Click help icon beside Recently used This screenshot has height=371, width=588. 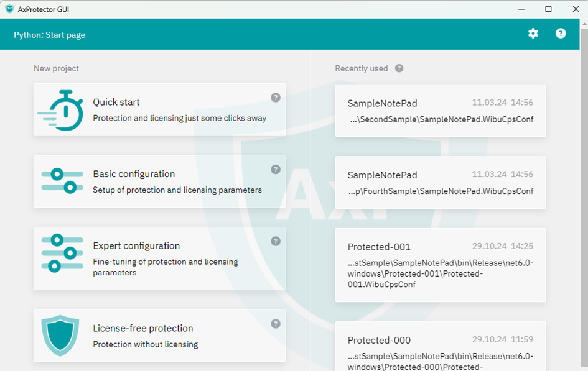(399, 68)
